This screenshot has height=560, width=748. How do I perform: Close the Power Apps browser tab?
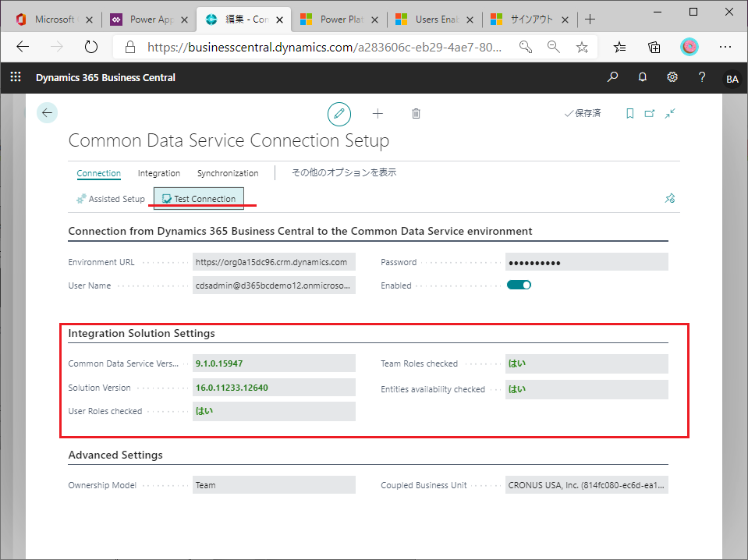point(185,19)
